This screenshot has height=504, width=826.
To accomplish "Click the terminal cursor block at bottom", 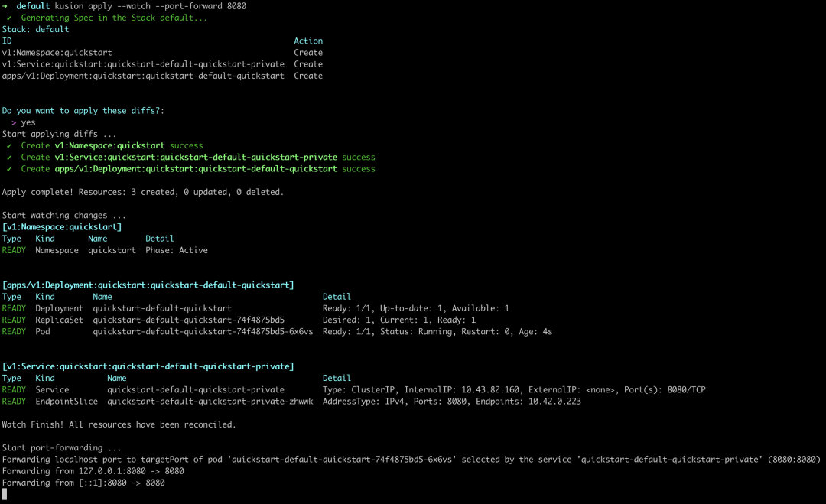I will tap(5, 494).
